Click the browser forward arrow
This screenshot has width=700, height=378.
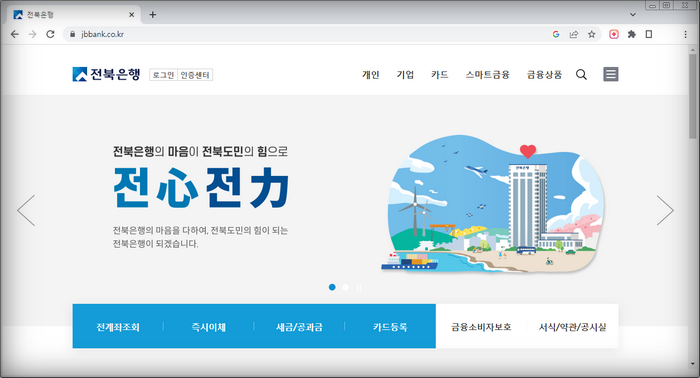(x=32, y=34)
